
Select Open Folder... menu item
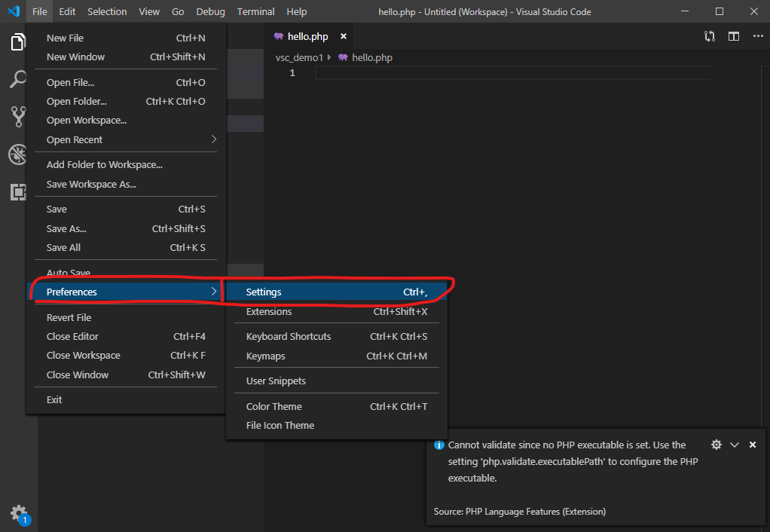point(126,101)
